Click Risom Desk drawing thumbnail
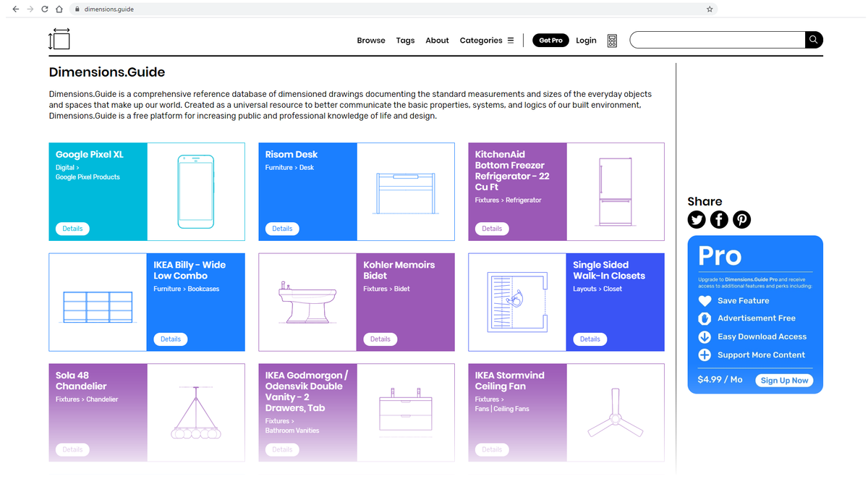The height and width of the screenshot is (479, 868). (x=406, y=192)
